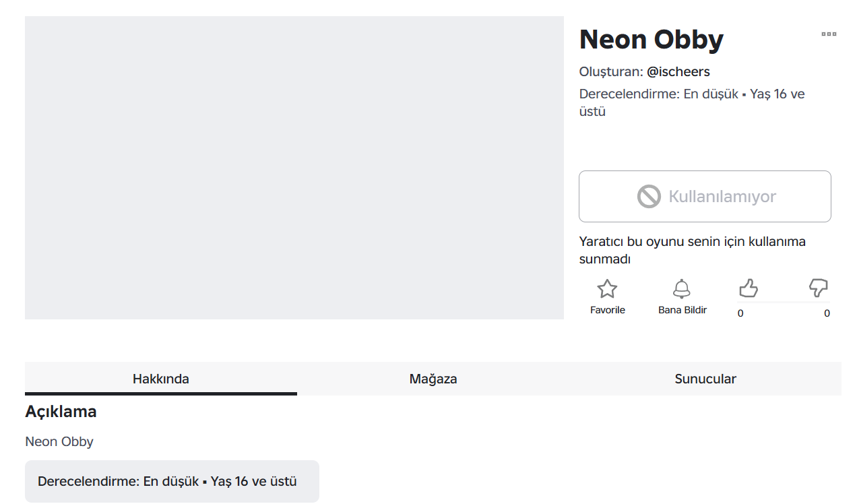Click the Kullanılamıyor button
Viewport: 857px width, 504px height.
click(705, 196)
